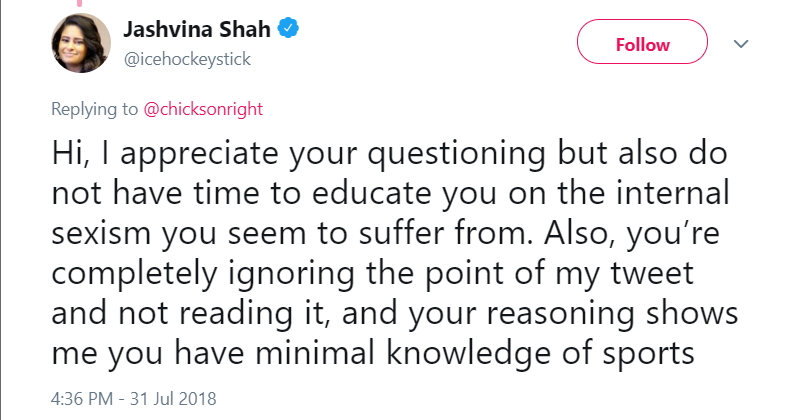Follow Jashvina Shah with the Follow button
Viewport: 796px width, 420px height.
tap(642, 42)
